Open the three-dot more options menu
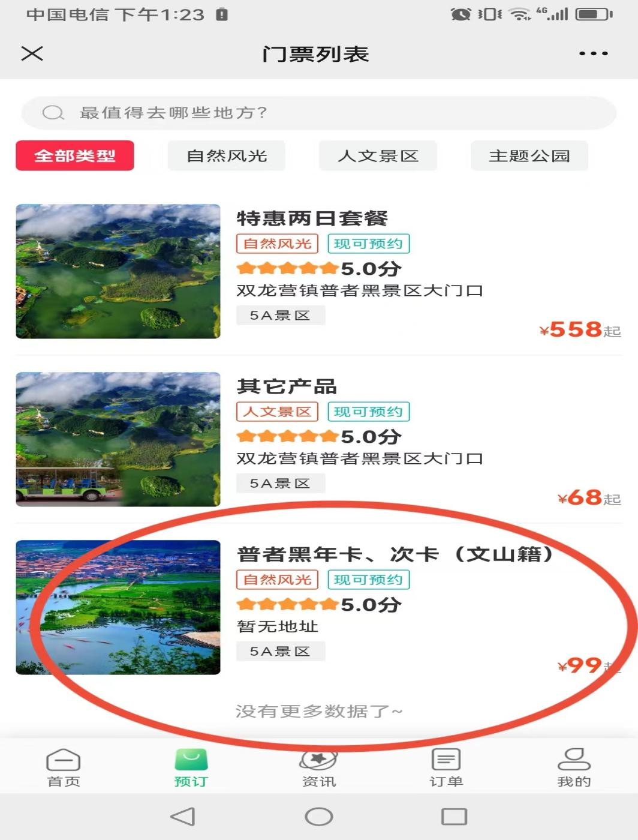This screenshot has width=638, height=840. coord(593,53)
